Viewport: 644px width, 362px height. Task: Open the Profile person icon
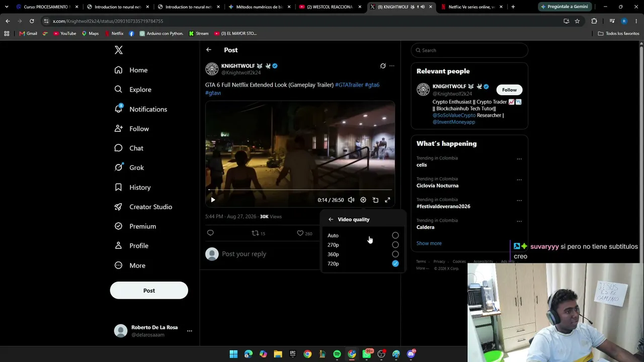pyautogui.click(x=118, y=246)
